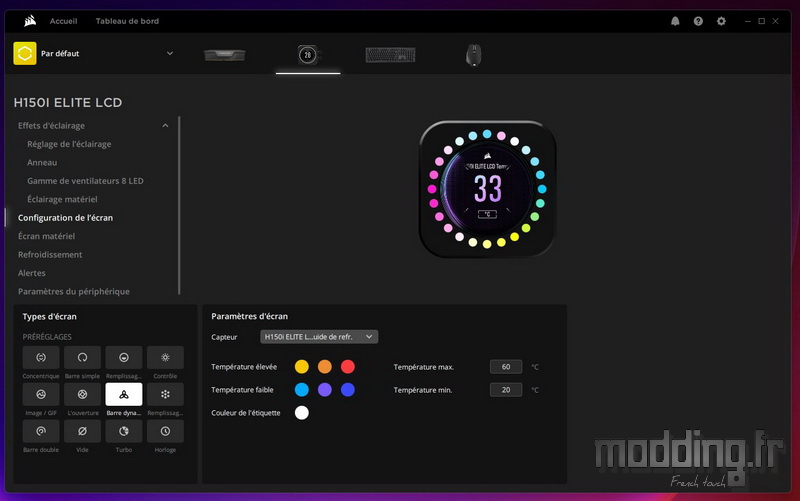The height and width of the screenshot is (501, 800).
Task: Select Alertes section
Action: (x=32, y=272)
